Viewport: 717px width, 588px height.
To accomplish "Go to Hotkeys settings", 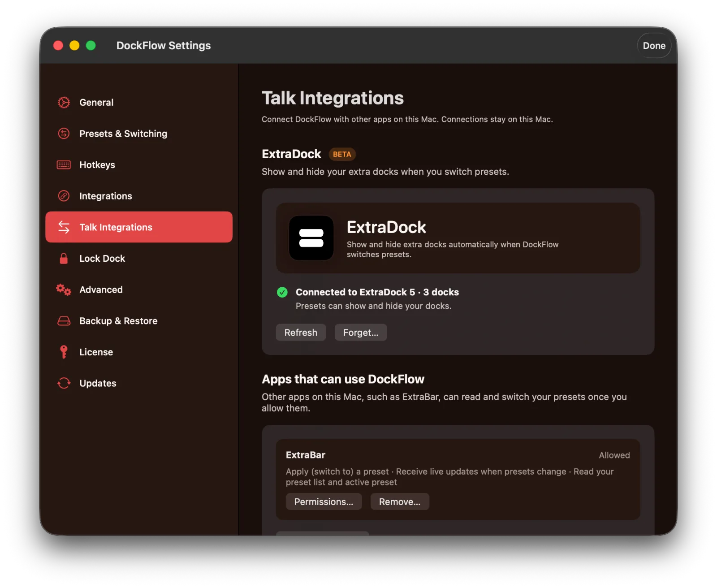I will [139, 165].
